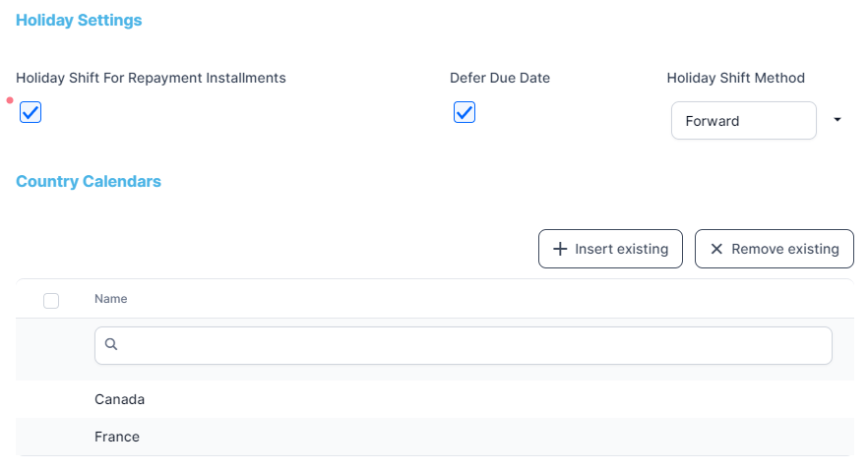868x470 pixels.
Task: Uncheck Holiday Shift For Repayment Installments
Action: pyautogui.click(x=31, y=113)
